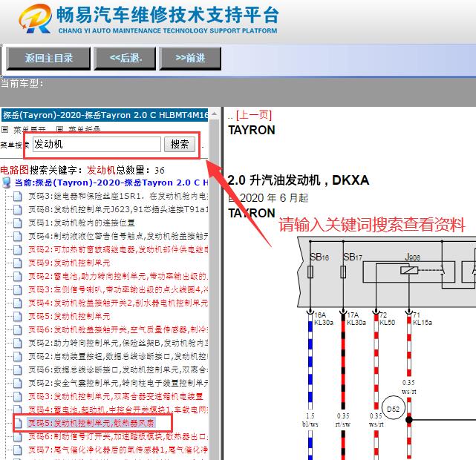Screen dimensions: 476x460
Task: Click page icon of 页码2:可加热前窗玻璃继电器
Action: [18, 249]
